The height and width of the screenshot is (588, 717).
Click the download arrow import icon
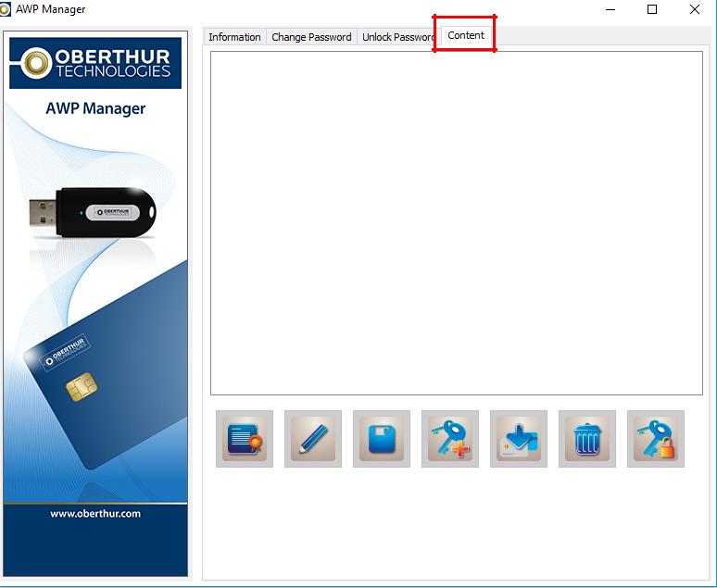coord(519,439)
